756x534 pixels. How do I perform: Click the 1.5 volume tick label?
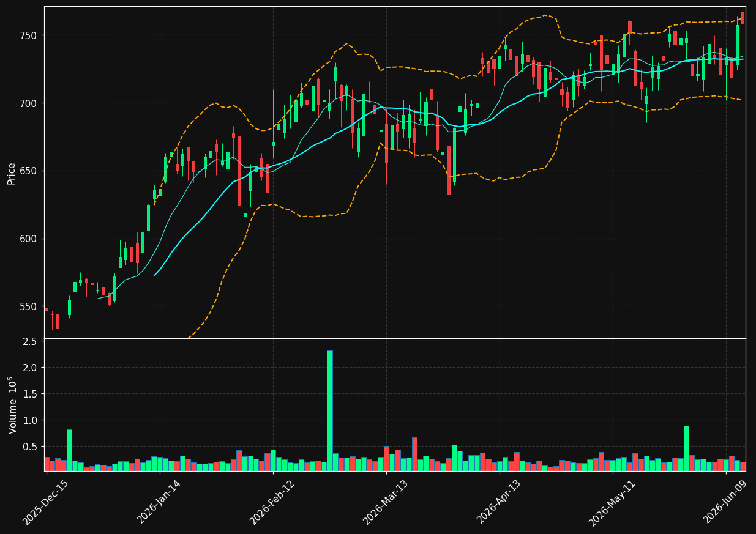pyautogui.click(x=31, y=394)
